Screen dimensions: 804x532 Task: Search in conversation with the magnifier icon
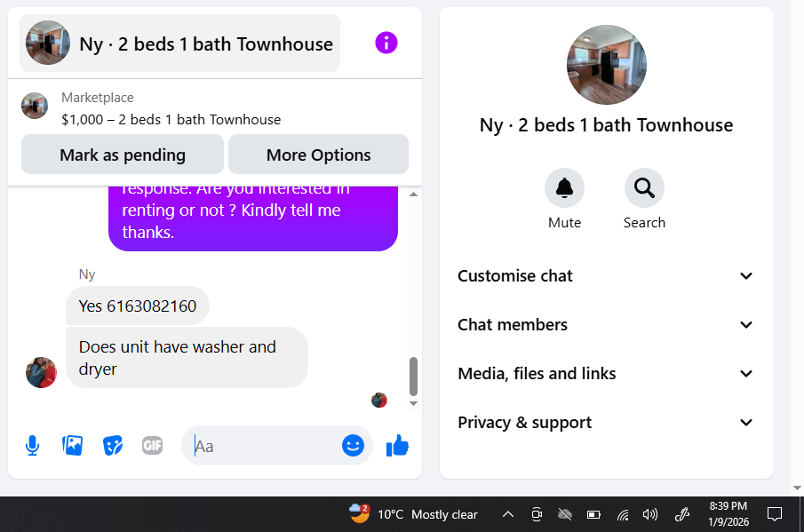pos(644,188)
